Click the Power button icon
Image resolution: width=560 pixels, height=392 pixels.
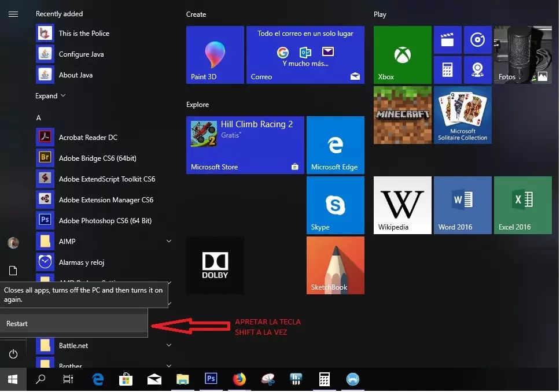(13, 354)
